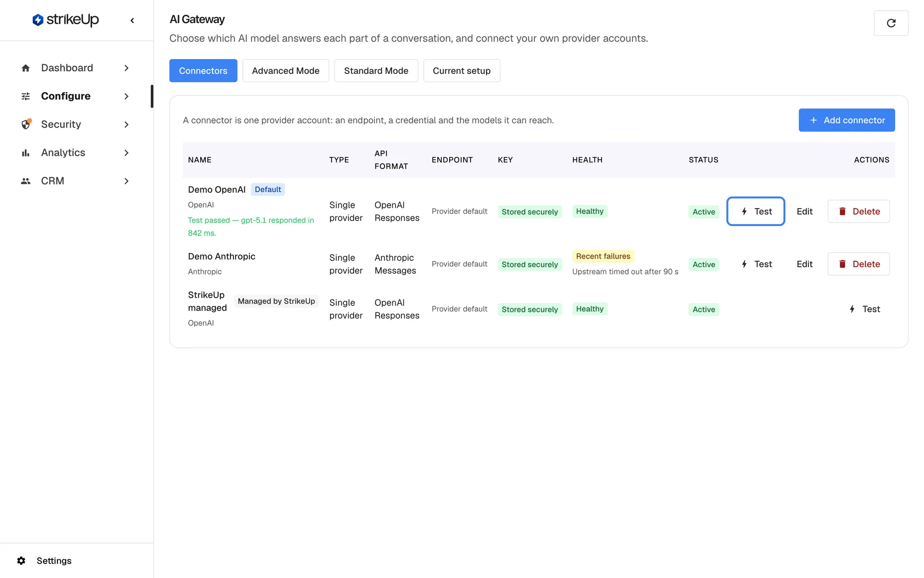Click the strikeUp logo
This screenshot has width=924, height=578.
click(65, 20)
